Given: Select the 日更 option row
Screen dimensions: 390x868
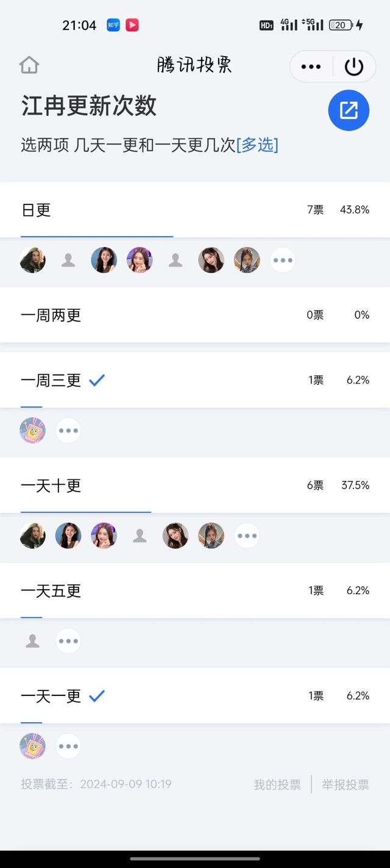Looking at the screenshot, I should tap(195, 210).
